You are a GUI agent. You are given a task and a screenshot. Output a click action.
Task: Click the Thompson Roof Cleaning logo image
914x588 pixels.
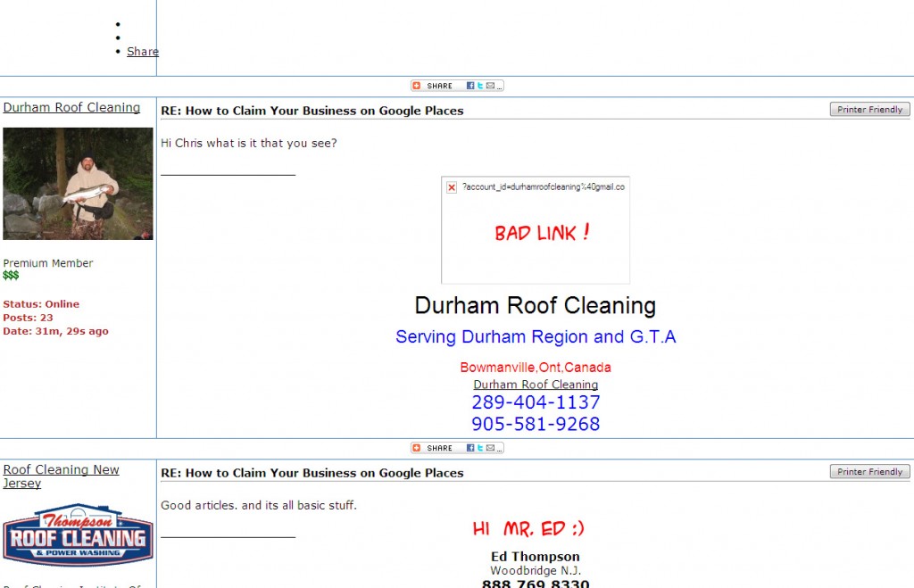coord(78,534)
